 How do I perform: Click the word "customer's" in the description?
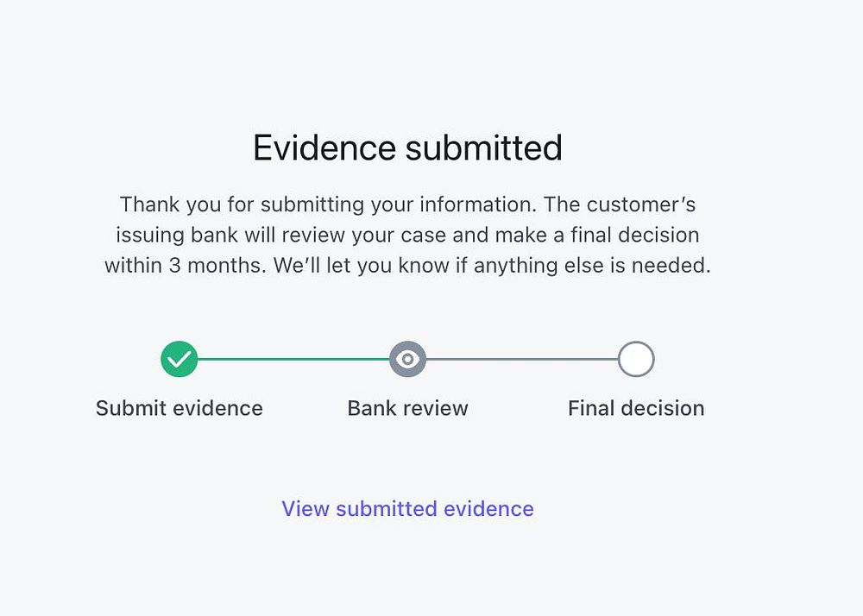coord(641,205)
